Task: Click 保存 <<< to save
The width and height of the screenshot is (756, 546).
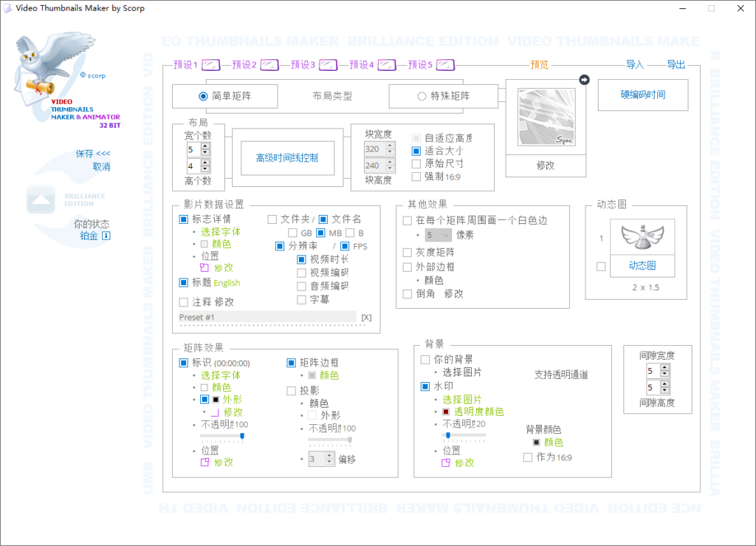Action: [93, 154]
